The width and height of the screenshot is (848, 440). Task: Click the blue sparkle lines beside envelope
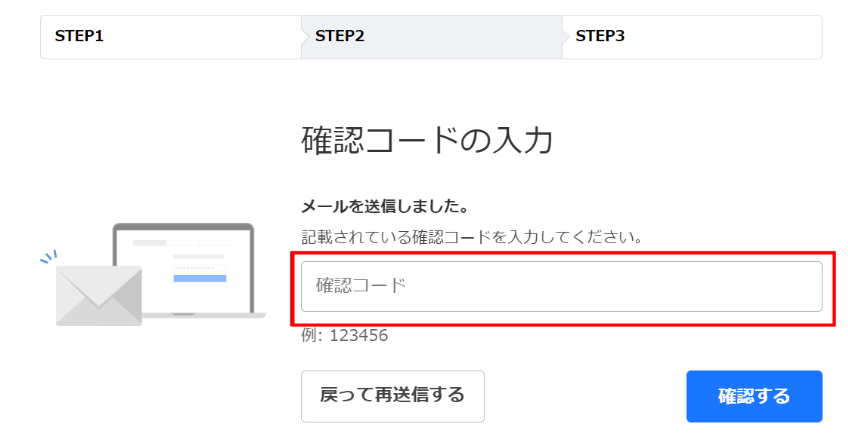tap(49, 257)
